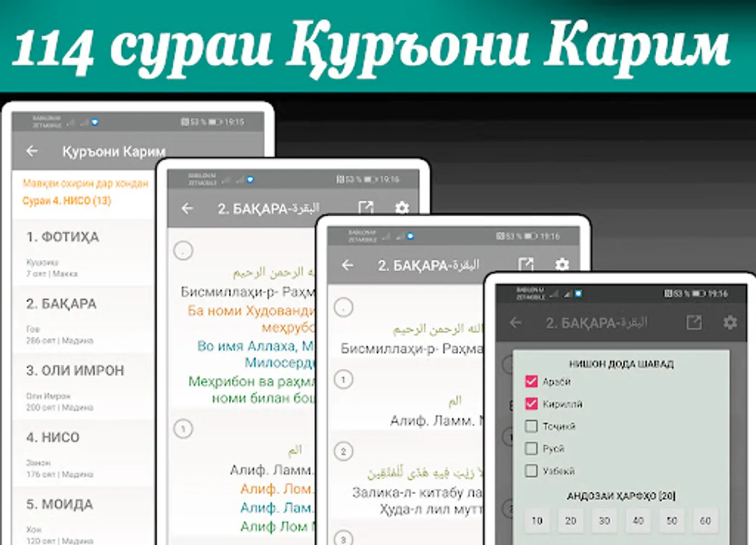Open settings gear on Залика-л- китабу screen
Image resolution: width=756 pixels, height=545 pixels.
pos(562,265)
